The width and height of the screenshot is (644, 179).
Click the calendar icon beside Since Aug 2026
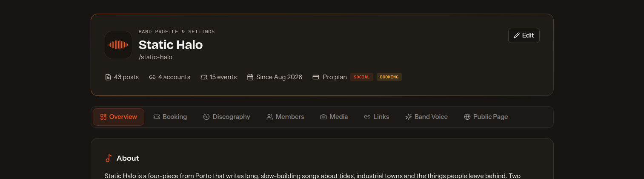pyautogui.click(x=250, y=77)
